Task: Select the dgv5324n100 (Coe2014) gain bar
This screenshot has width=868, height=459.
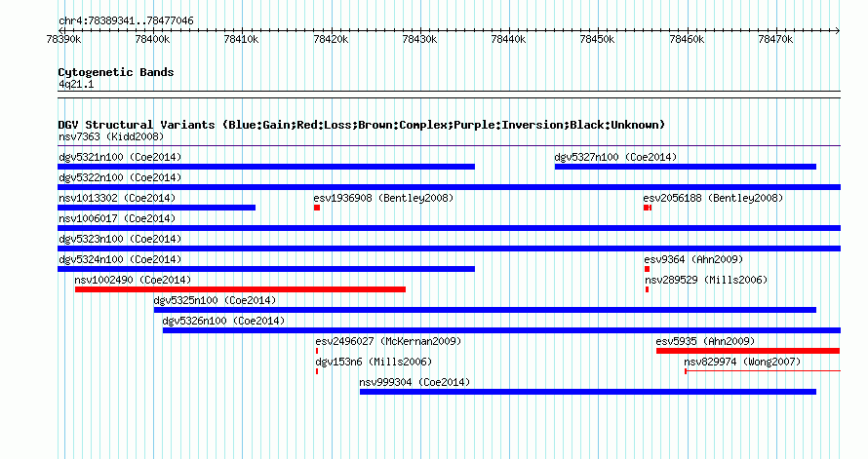Action: click(x=266, y=269)
